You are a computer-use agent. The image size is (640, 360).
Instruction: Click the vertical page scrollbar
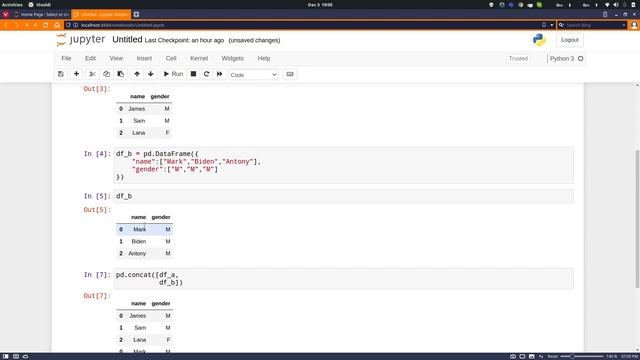(637, 218)
